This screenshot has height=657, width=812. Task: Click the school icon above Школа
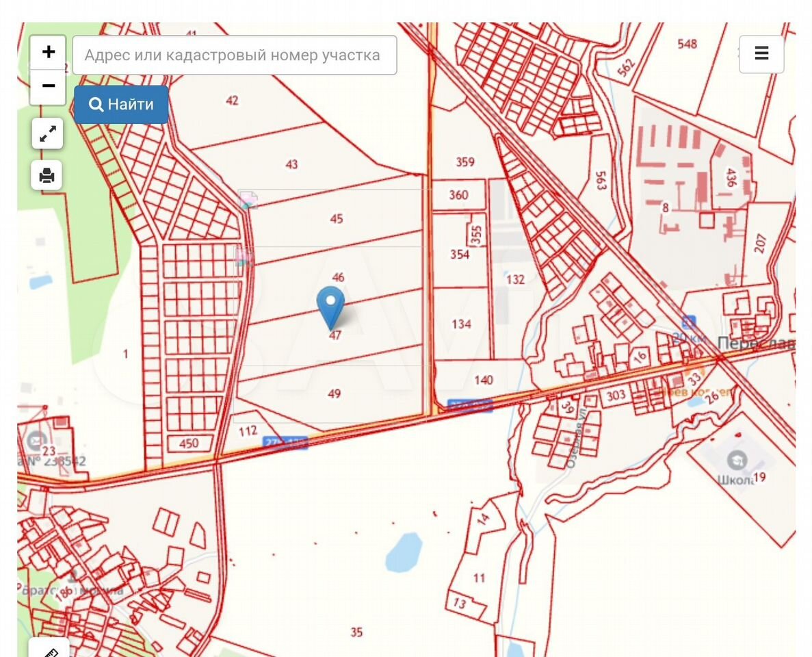tap(736, 459)
